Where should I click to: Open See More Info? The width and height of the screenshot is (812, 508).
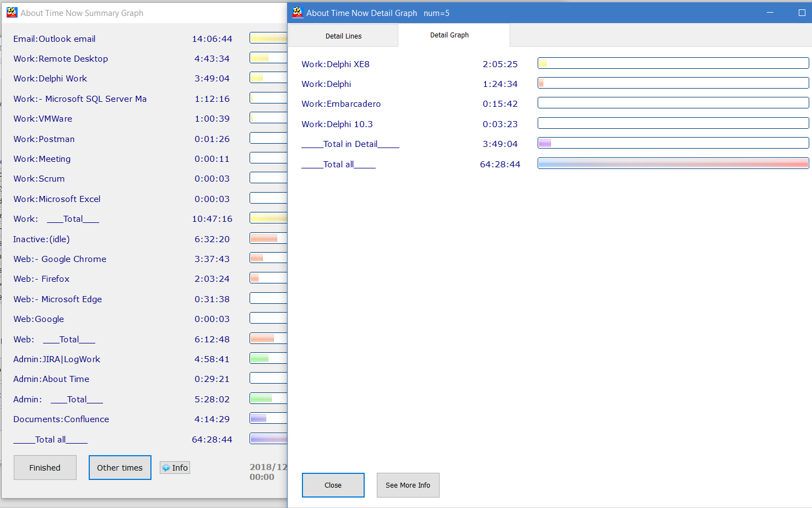408,485
